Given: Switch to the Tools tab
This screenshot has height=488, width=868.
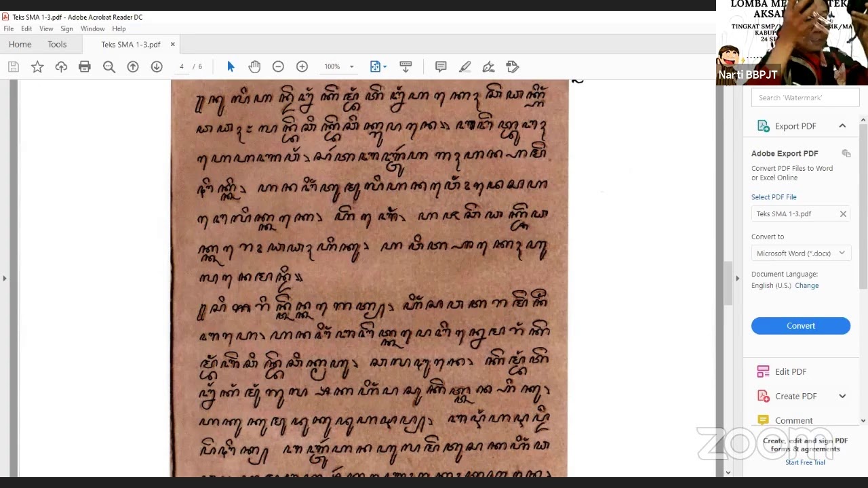Looking at the screenshot, I should click(x=57, y=44).
